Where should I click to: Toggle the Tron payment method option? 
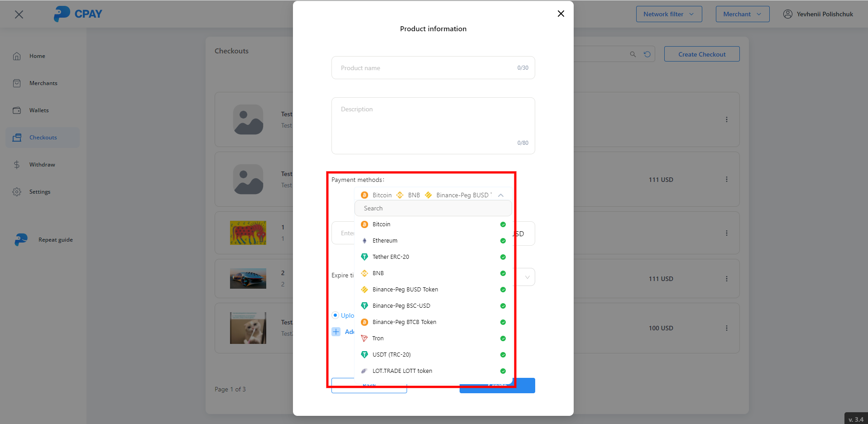503,338
